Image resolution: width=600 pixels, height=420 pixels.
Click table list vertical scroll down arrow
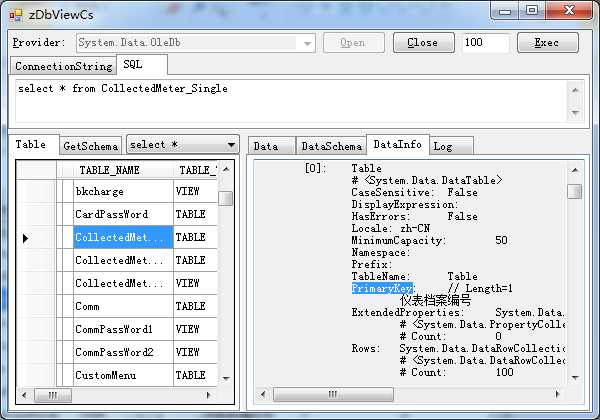(x=226, y=378)
